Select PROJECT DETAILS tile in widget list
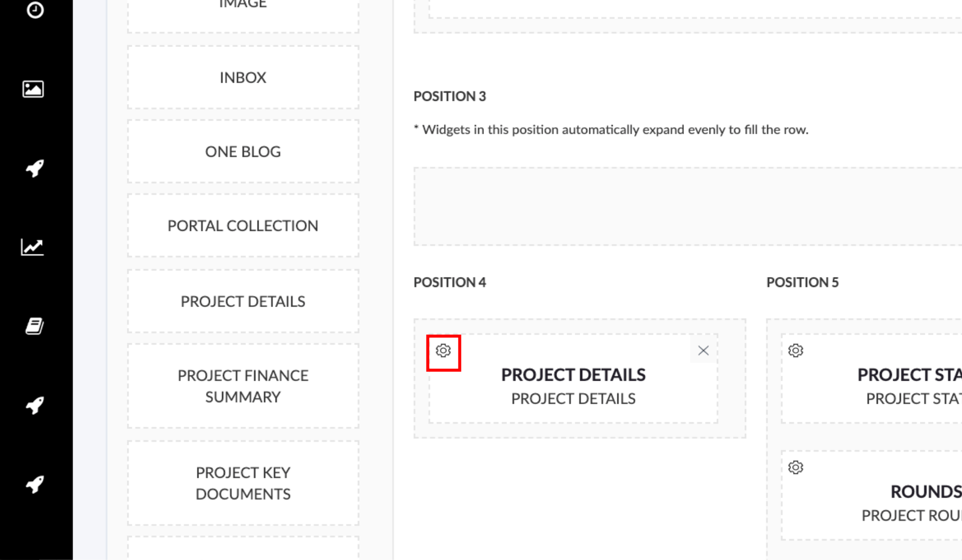The image size is (962, 560). (243, 302)
